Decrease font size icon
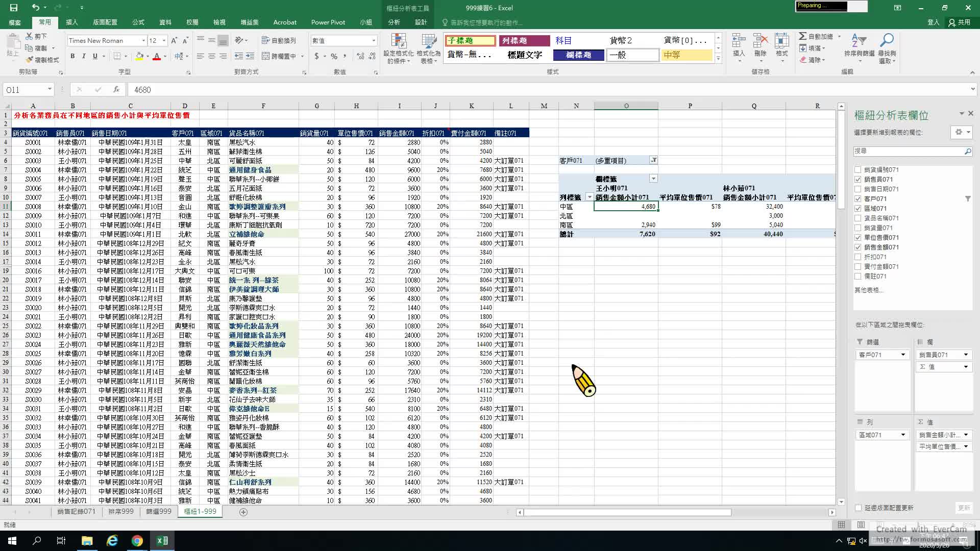Image resolution: width=980 pixels, height=551 pixels. click(x=185, y=40)
